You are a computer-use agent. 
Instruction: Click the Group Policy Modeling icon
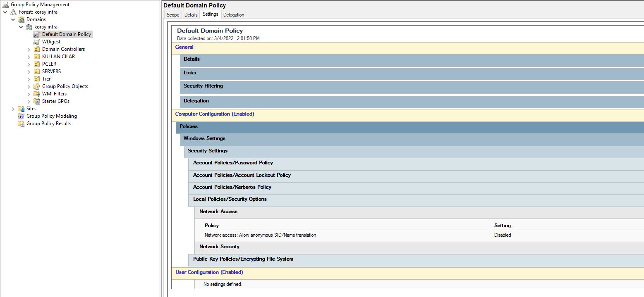click(x=21, y=116)
